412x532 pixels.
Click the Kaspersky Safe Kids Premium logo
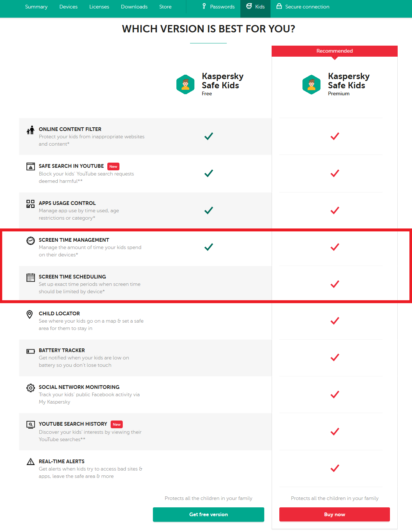(x=312, y=85)
